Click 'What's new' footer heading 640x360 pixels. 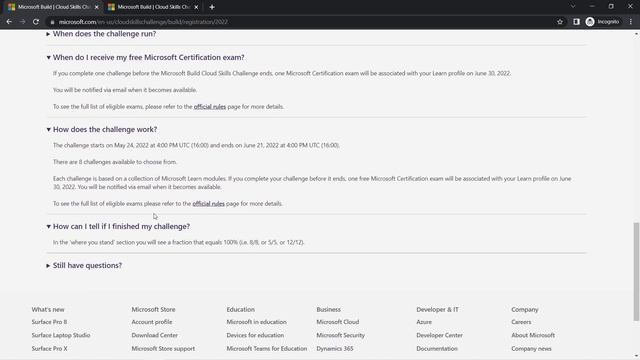click(48, 309)
